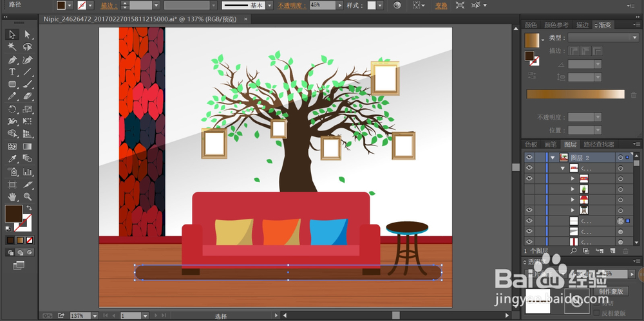
Task: Activate the Gradient tool in toolbox
Action: tap(28, 147)
